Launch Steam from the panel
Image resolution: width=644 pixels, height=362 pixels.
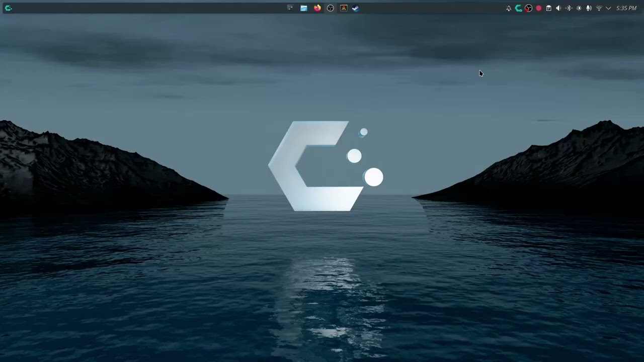tap(356, 8)
